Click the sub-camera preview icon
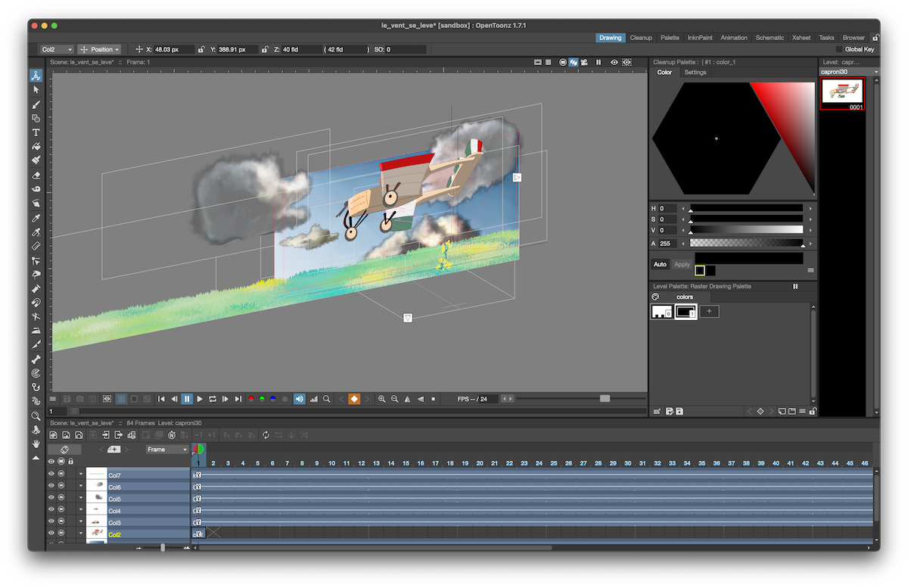Viewport: 908px width, 588px height. pos(627,62)
